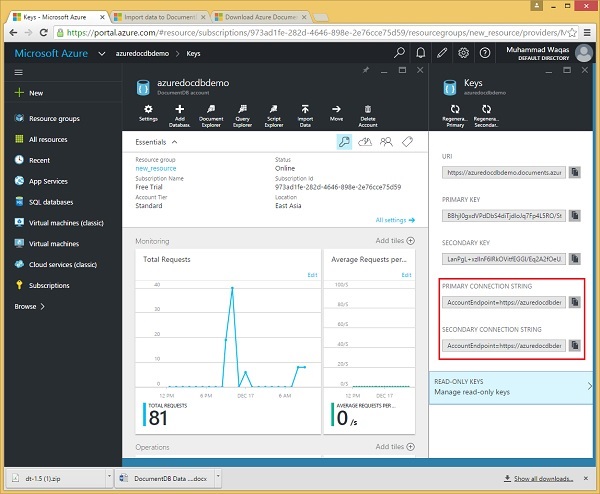The height and width of the screenshot is (494, 600).
Task: Copy the Primary Connection String
Action: point(575,302)
